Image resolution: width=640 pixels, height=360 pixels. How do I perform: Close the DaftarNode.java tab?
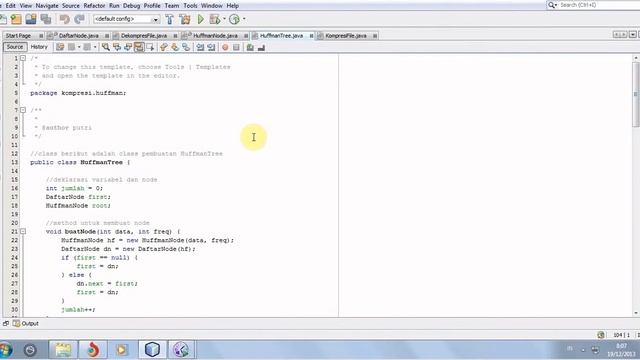(107, 36)
